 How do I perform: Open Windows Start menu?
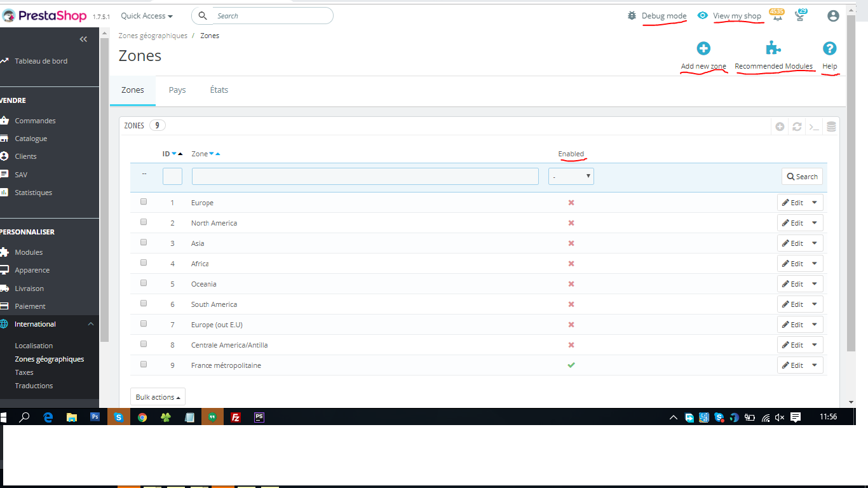(3, 417)
